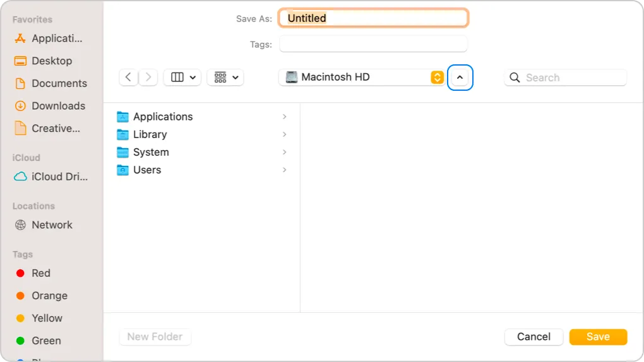The height and width of the screenshot is (362, 644).
Task: Select Network under Locations
Action: click(x=52, y=225)
